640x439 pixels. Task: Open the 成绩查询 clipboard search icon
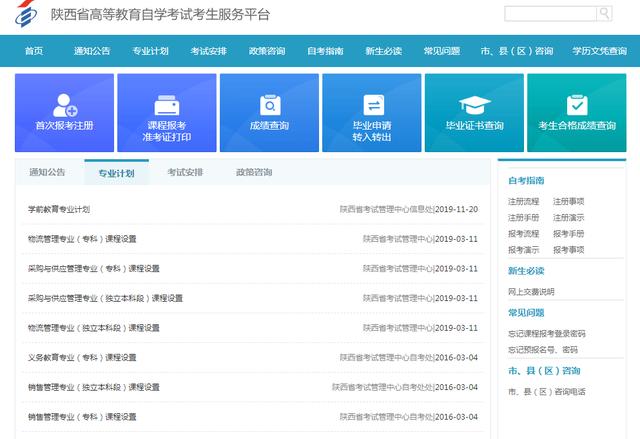tap(270, 105)
